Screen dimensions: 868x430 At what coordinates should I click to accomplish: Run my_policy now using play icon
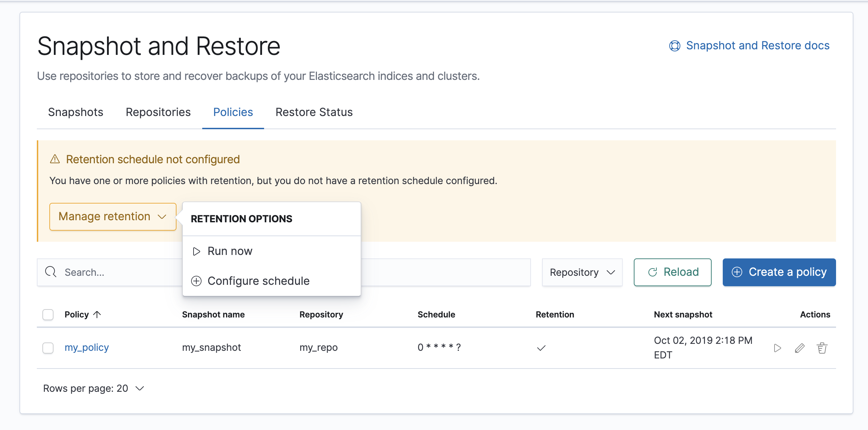point(777,348)
